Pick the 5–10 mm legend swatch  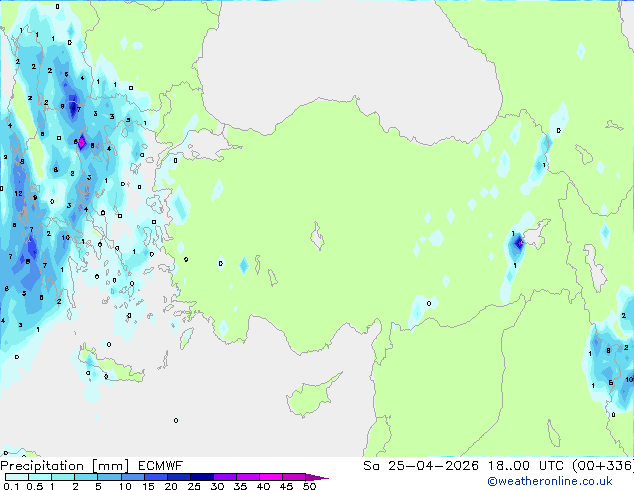(109, 477)
